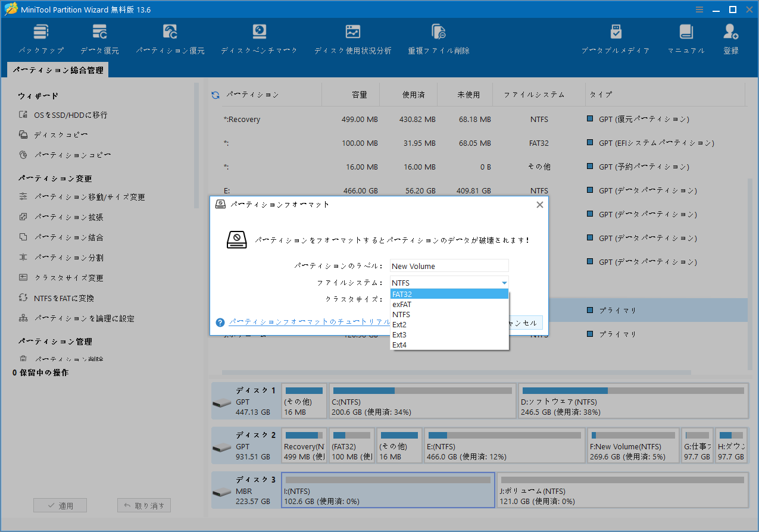Select Ext4 from file system list
759x532 pixels.
[449, 345]
